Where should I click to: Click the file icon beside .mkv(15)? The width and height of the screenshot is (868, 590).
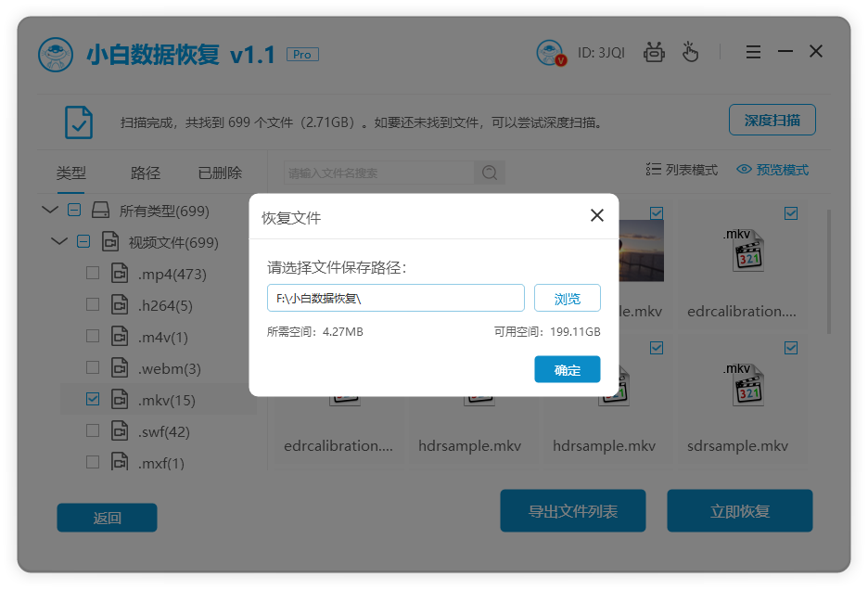point(120,400)
